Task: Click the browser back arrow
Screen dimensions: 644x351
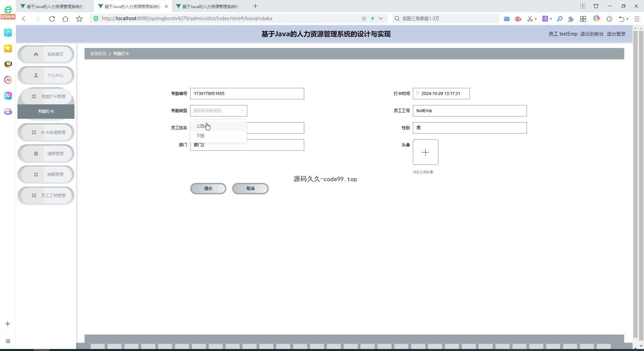Action: (x=24, y=19)
